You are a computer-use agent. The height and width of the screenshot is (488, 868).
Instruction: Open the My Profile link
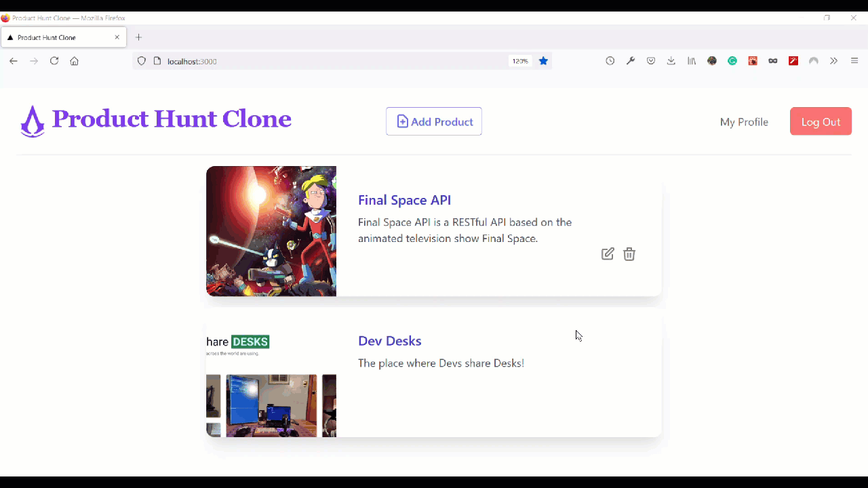click(744, 122)
